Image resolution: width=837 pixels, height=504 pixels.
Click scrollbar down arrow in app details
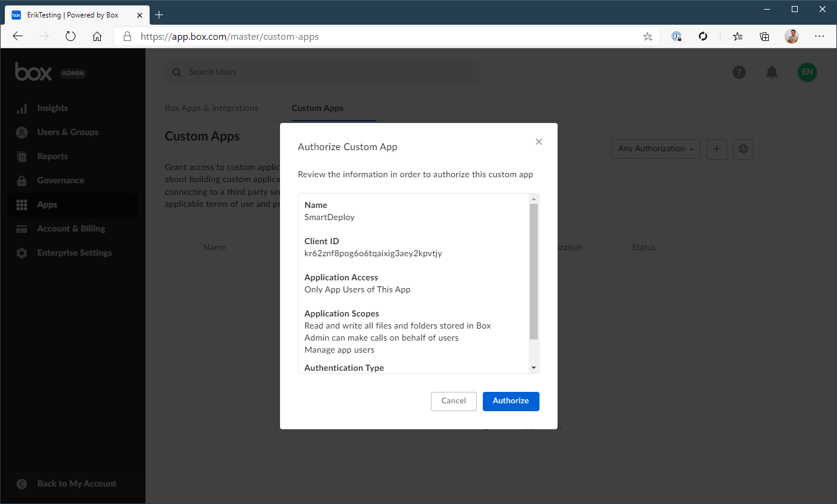point(533,368)
